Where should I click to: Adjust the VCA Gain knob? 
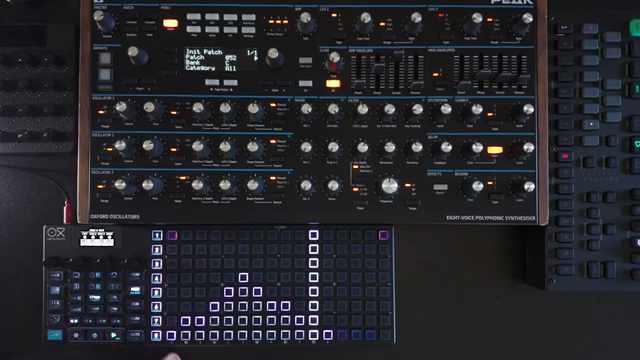click(x=333, y=111)
